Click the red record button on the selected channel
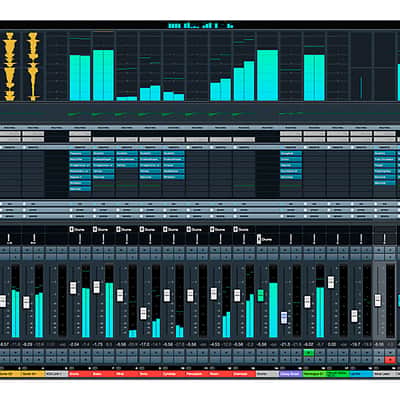 point(389,360)
